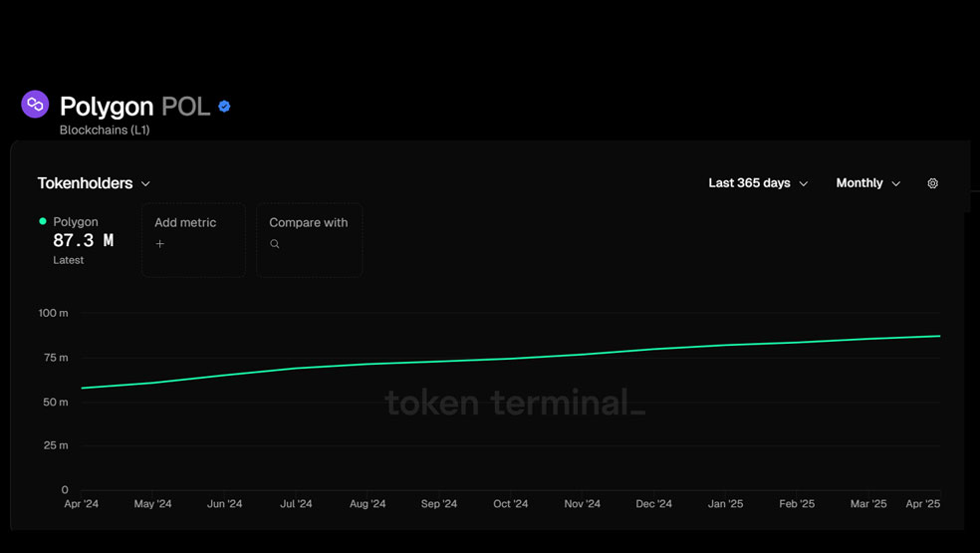Click the green line's start point at Apr '24
The width and height of the screenshot is (980, 553).
point(82,388)
